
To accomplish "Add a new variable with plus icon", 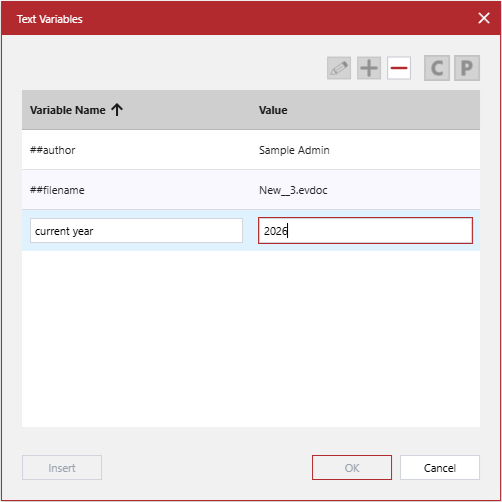I will 369,68.
